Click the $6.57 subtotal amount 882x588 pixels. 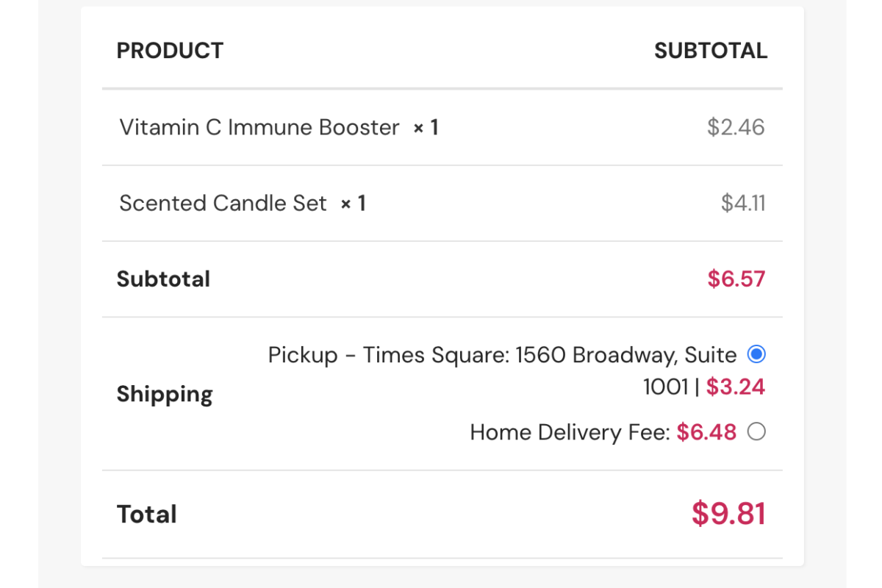tap(736, 279)
